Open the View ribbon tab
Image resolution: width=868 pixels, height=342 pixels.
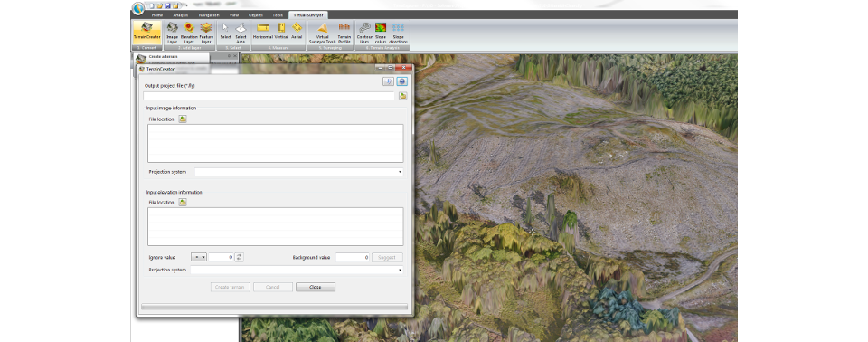click(x=234, y=15)
